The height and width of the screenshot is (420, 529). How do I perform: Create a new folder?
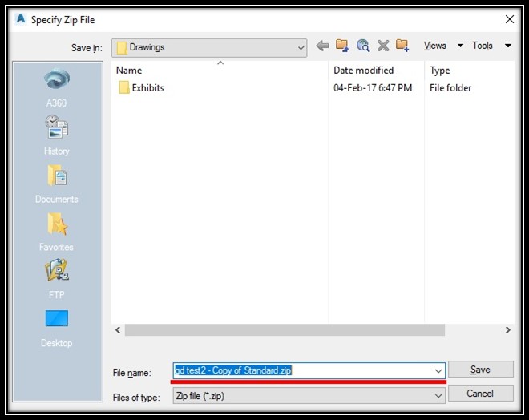point(402,45)
